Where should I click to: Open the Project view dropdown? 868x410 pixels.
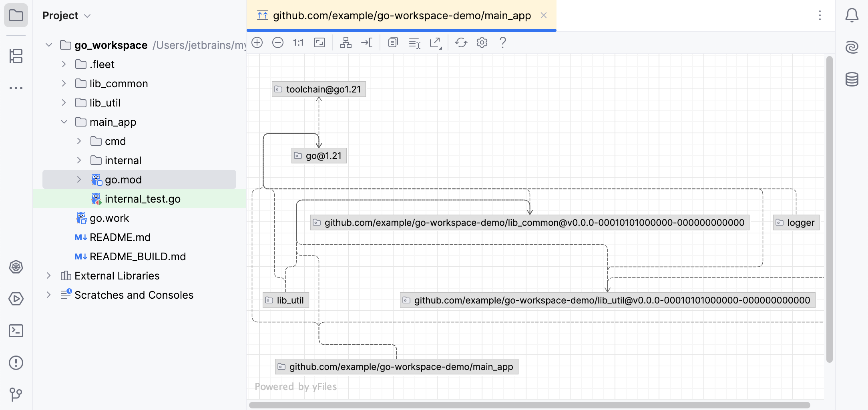[88, 15]
